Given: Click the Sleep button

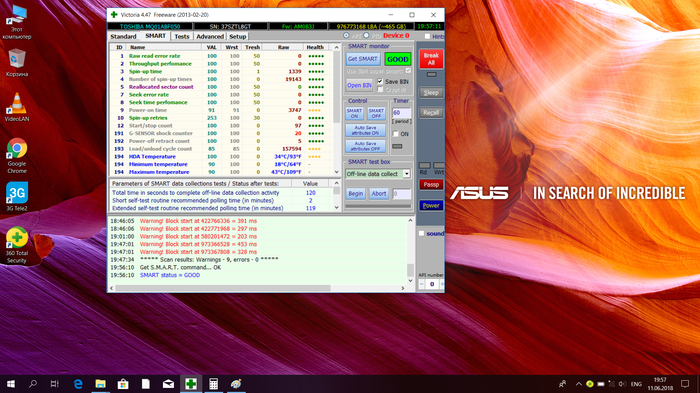Looking at the screenshot, I should tap(431, 93).
